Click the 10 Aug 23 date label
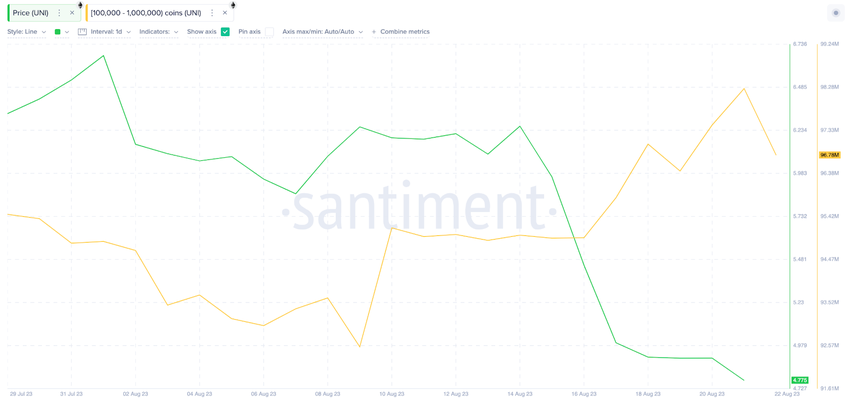 click(x=391, y=394)
